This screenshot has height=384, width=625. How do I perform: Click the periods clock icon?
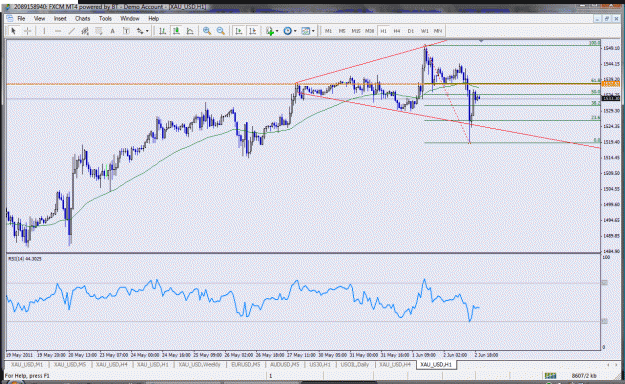pyautogui.click(x=287, y=31)
